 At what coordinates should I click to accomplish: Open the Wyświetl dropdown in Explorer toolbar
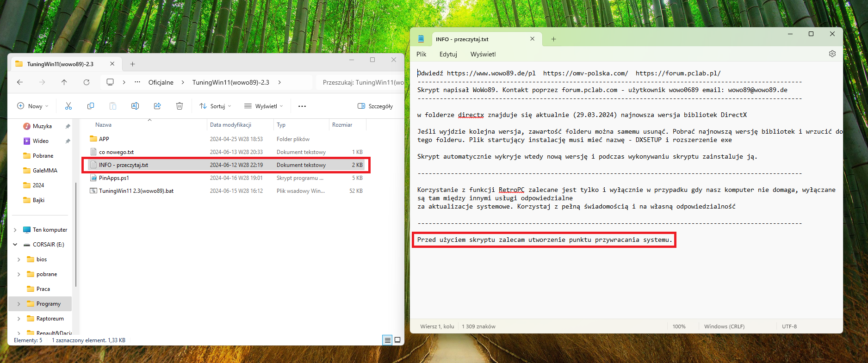[x=263, y=106]
